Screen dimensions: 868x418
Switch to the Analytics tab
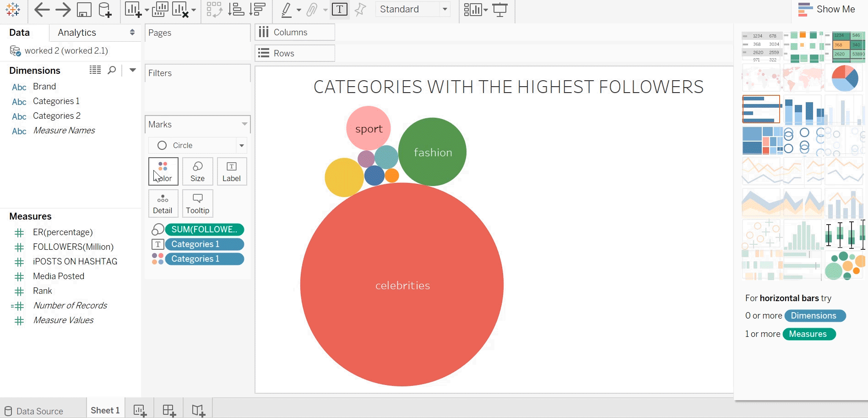tap(76, 32)
